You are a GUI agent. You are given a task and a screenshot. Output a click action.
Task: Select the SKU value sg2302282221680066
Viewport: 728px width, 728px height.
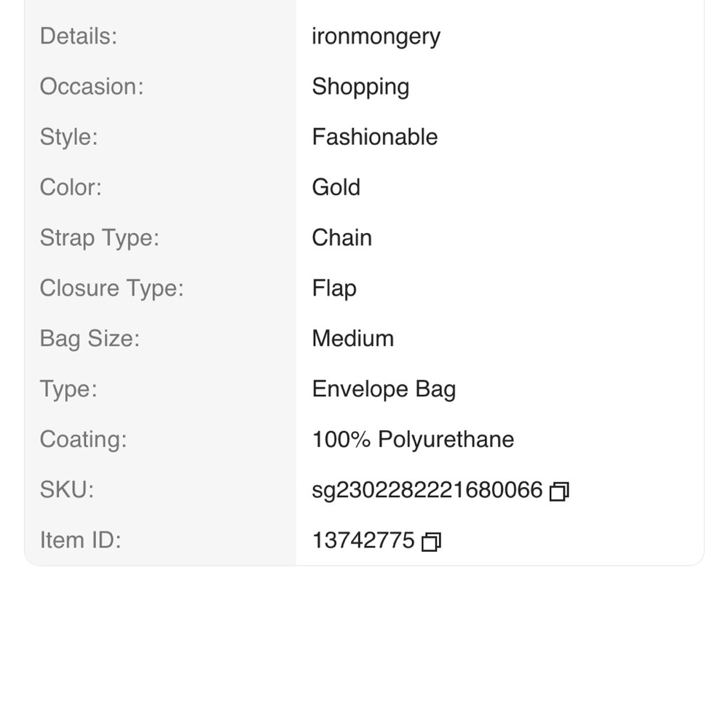(427, 490)
